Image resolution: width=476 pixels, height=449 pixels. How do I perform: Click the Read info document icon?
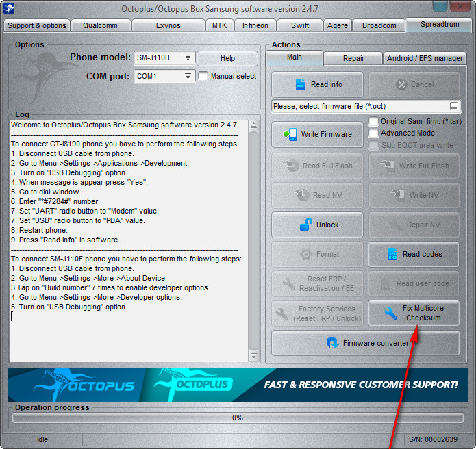point(300,84)
